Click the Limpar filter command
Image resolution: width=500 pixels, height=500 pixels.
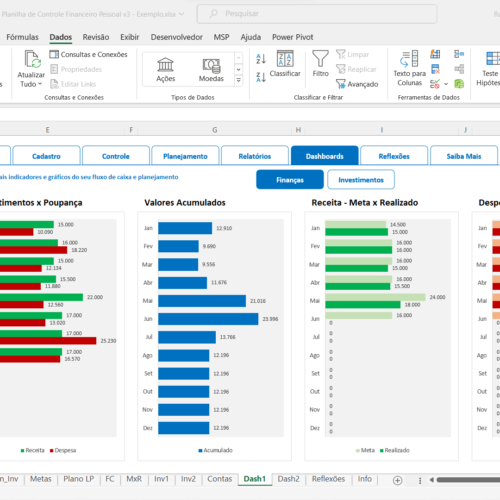(353, 54)
